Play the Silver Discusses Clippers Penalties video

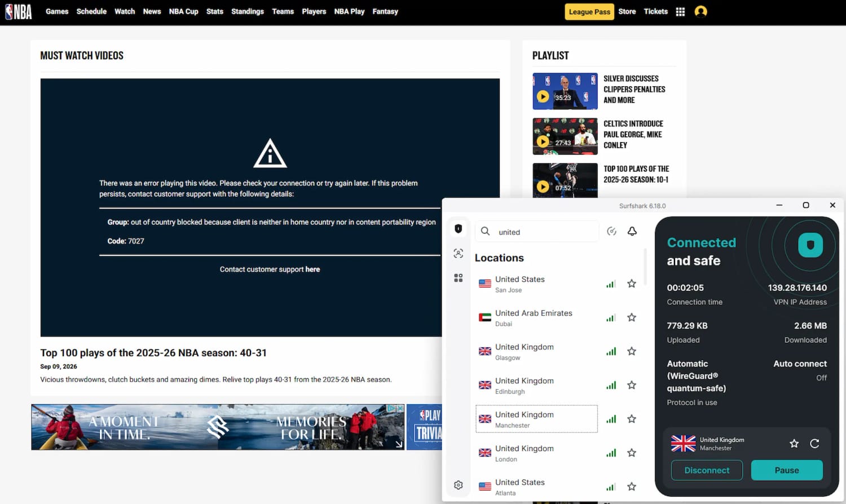565,91
